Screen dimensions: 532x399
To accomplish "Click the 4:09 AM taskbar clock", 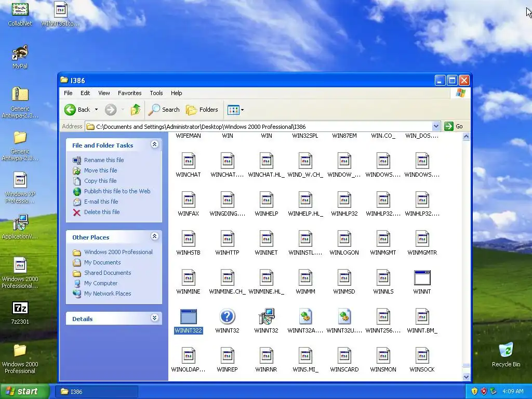I will (513, 391).
